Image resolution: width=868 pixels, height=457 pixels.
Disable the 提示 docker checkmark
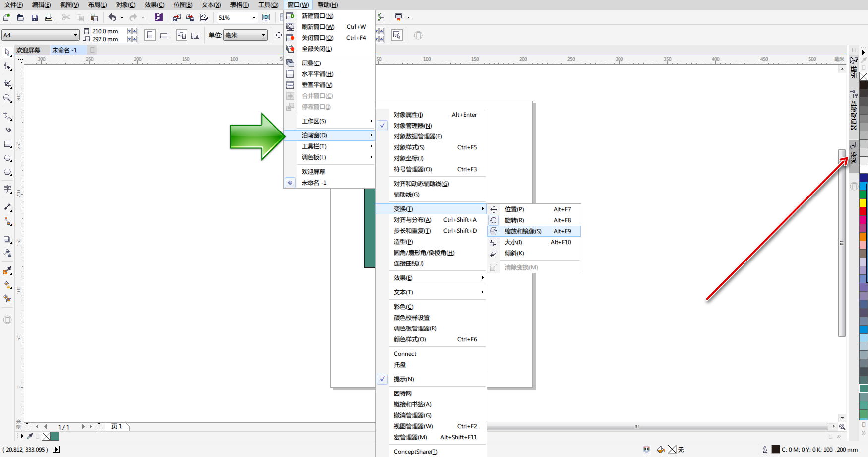(404, 379)
